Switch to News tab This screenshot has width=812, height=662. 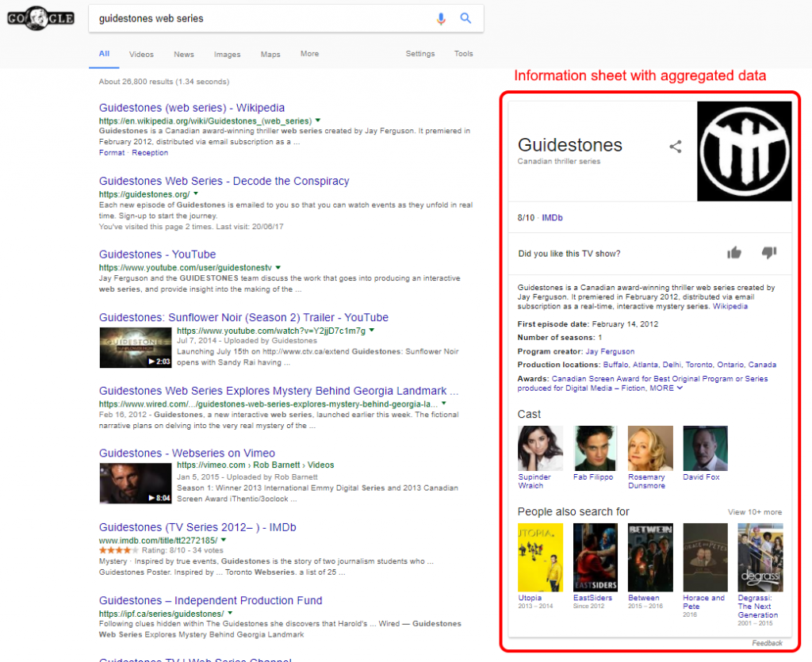tap(184, 55)
